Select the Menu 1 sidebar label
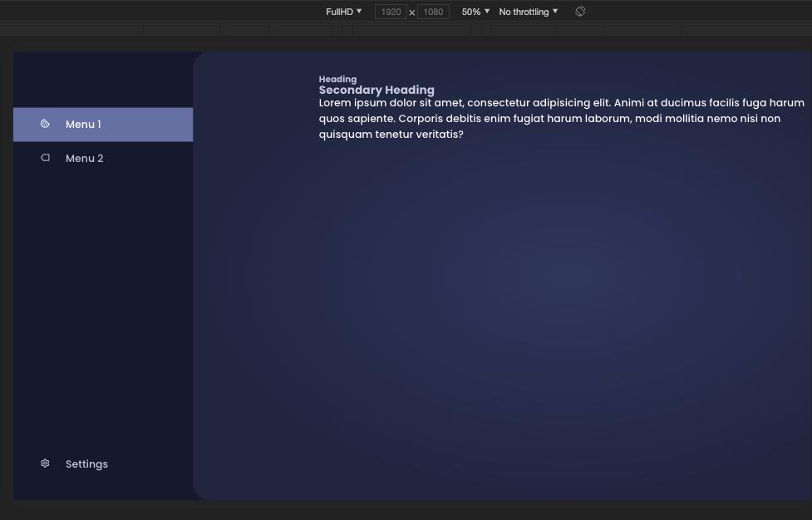This screenshot has height=520, width=812. point(83,125)
